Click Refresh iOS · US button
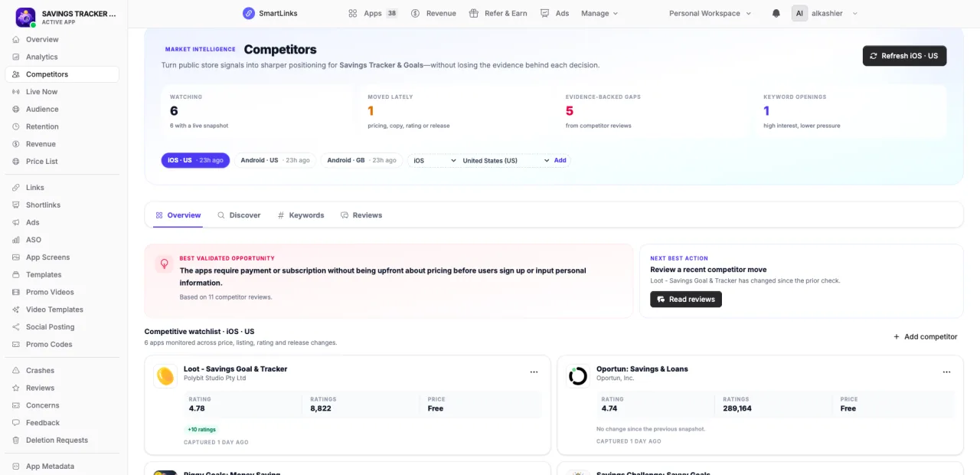 pos(904,56)
